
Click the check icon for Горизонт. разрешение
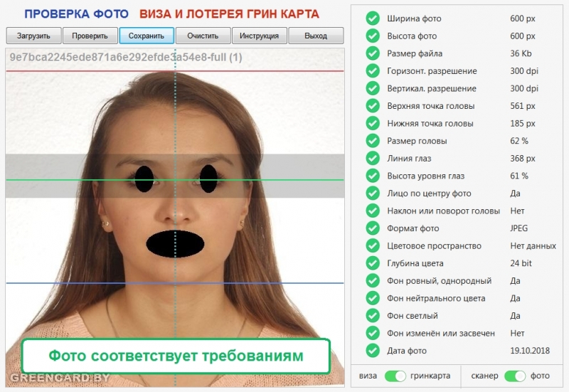(373, 70)
